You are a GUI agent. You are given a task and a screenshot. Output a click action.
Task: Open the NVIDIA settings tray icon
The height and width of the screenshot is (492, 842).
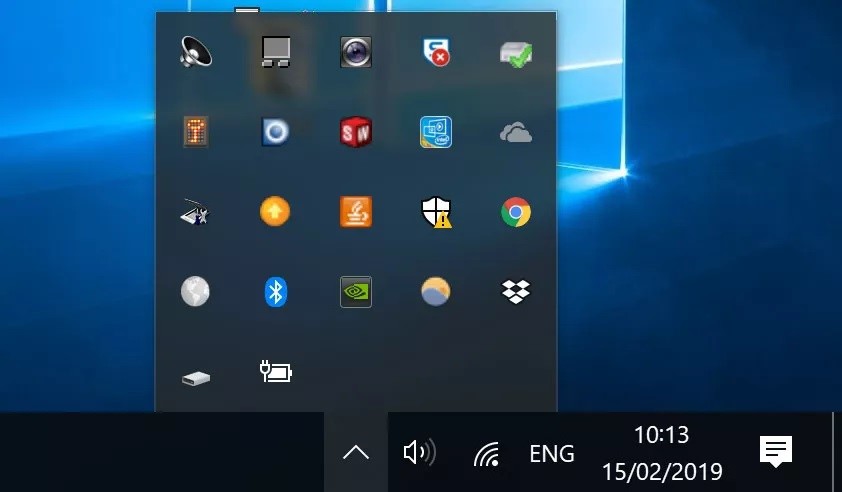tap(355, 291)
